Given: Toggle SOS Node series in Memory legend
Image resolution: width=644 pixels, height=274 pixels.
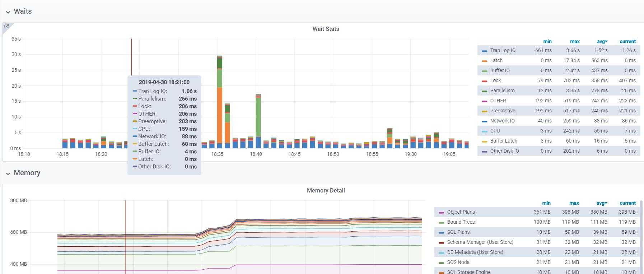Looking at the screenshot, I should [x=458, y=263].
